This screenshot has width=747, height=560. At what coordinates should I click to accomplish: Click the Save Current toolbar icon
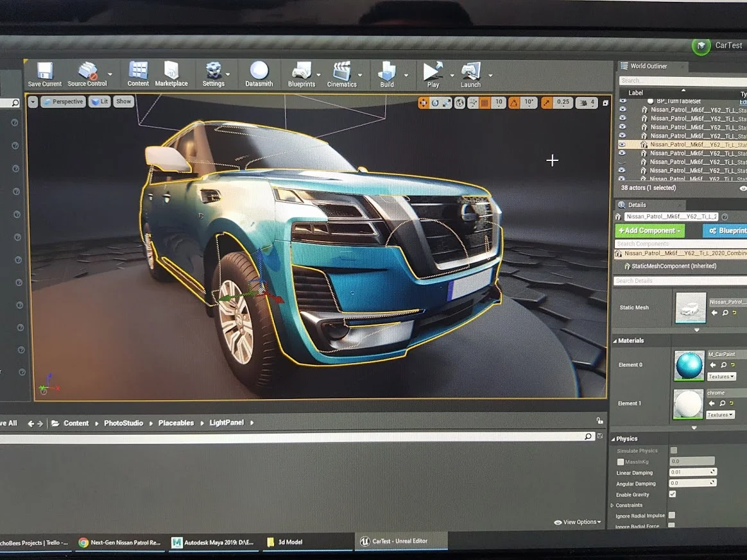[45, 74]
